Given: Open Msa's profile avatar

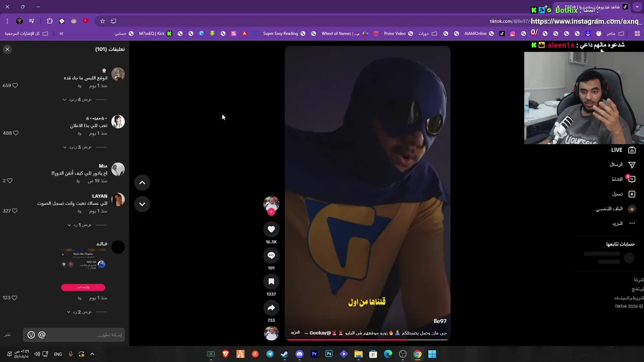Looking at the screenshot, I should [x=118, y=169].
